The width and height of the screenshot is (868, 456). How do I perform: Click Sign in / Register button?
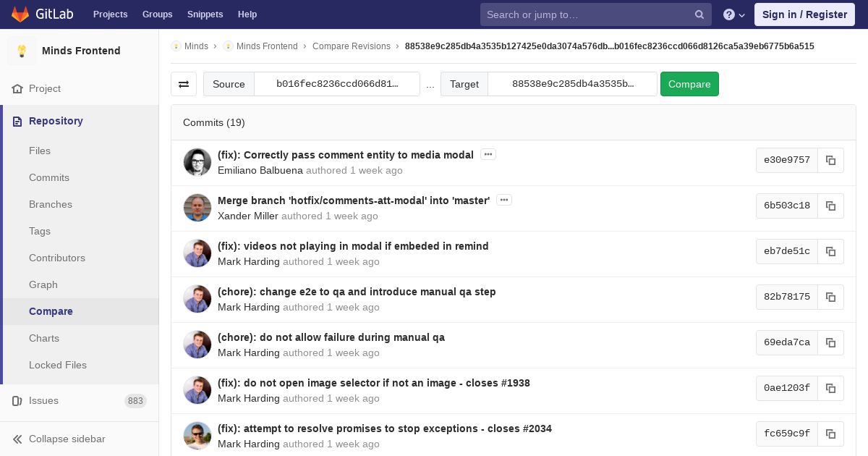coord(804,14)
